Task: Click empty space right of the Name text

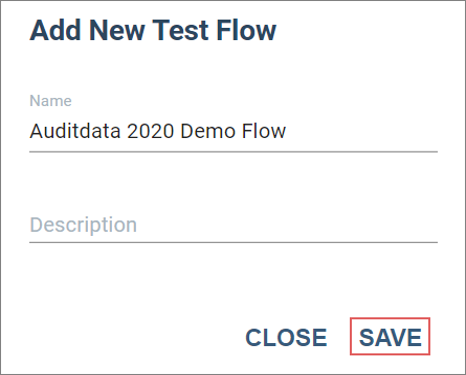Action: (362, 131)
